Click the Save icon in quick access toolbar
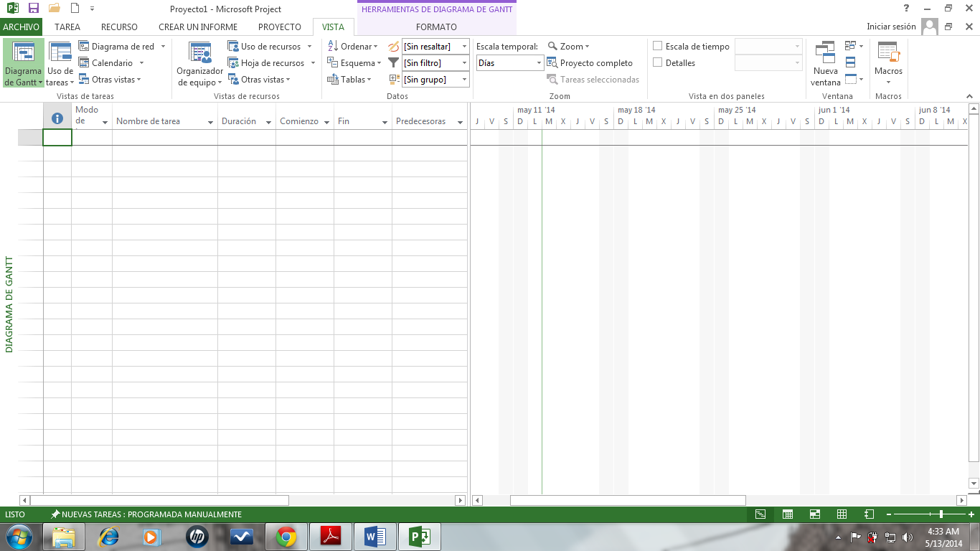The image size is (980, 551). click(x=33, y=9)
